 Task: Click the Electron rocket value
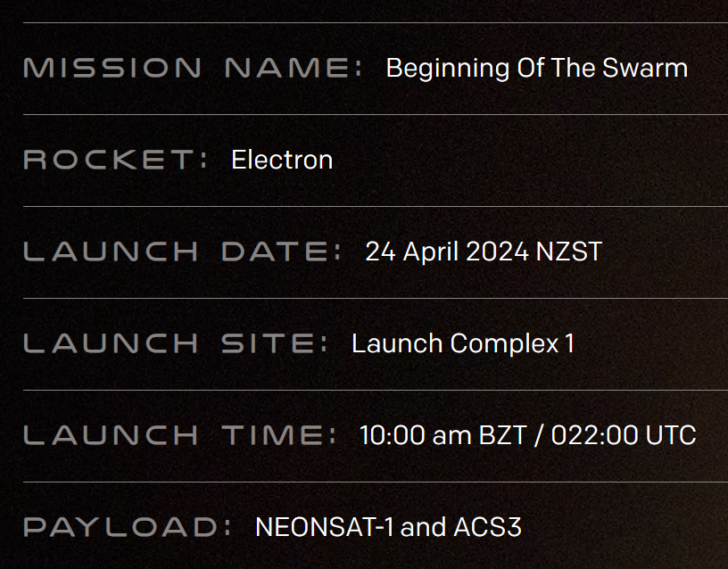pos(282,161)
